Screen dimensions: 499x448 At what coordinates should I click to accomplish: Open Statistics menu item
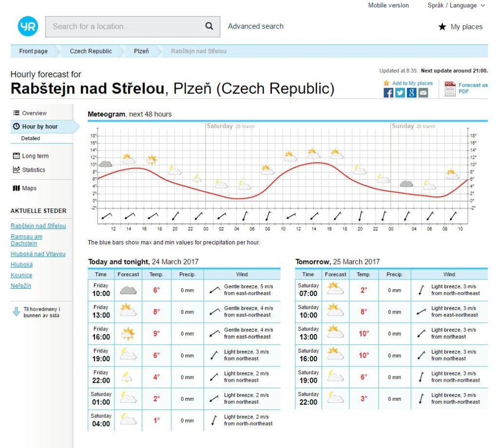tap(34, 170)
